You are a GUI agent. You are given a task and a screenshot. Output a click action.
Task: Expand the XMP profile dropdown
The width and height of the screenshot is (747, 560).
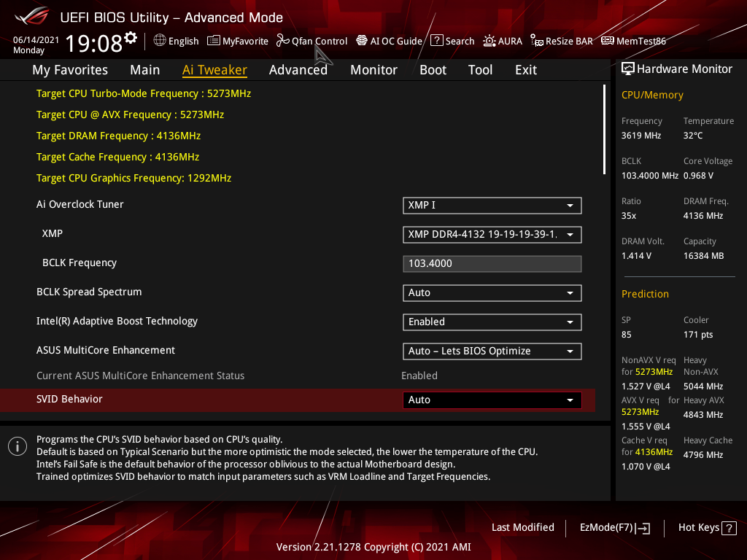tap(492, 234)
